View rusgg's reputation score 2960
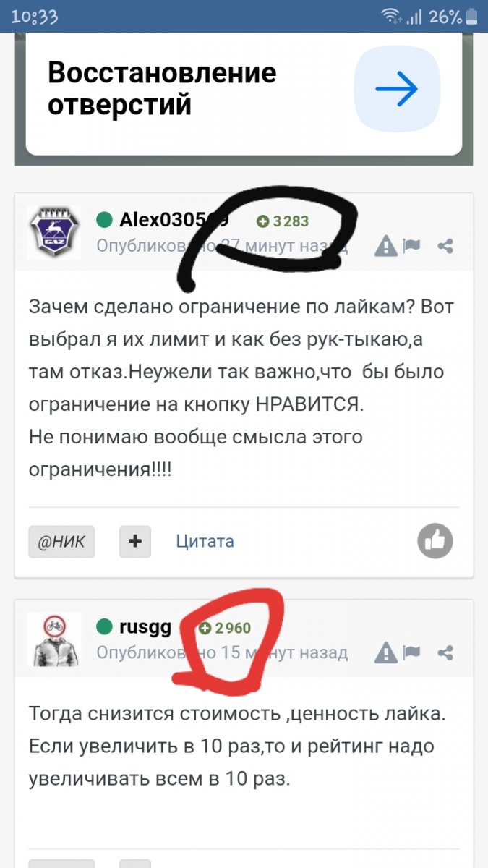 (225, 628)
